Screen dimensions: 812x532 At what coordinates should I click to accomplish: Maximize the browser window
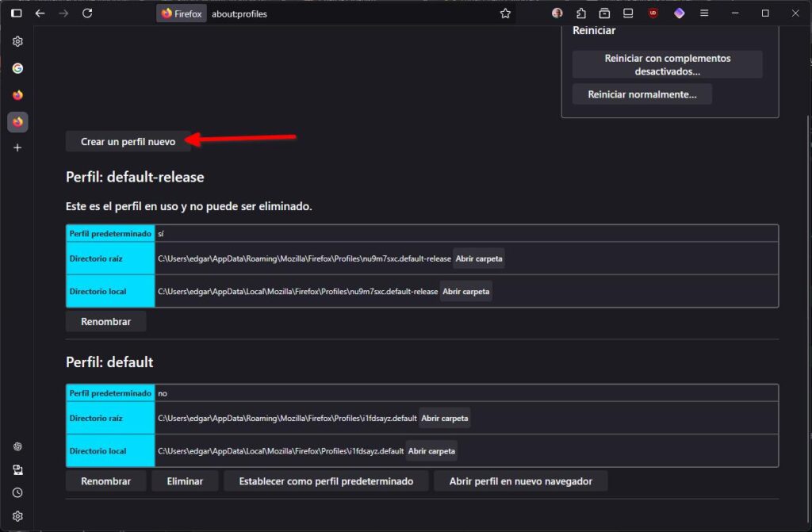click(x=765, y=13)
